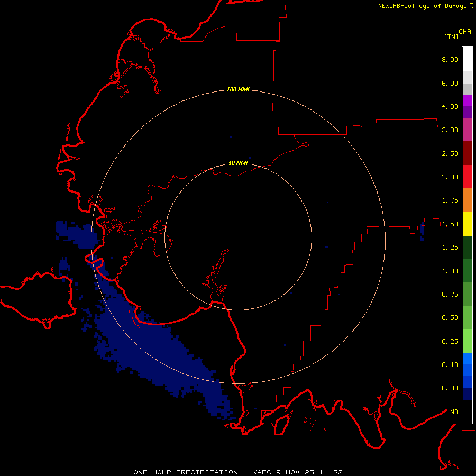Click the 0.10 legend value
Screen dimensions: 476x476
click(x=450, y=365)
